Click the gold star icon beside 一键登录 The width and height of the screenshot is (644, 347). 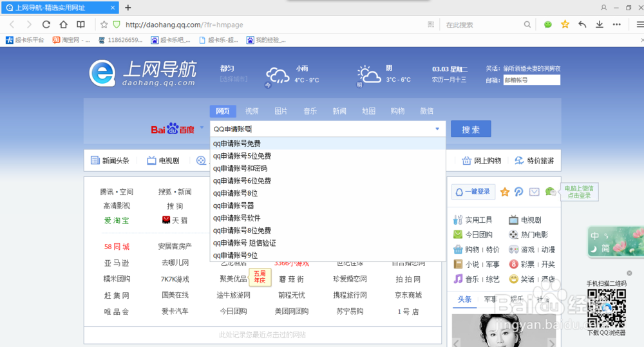click(x=505, y=192)
